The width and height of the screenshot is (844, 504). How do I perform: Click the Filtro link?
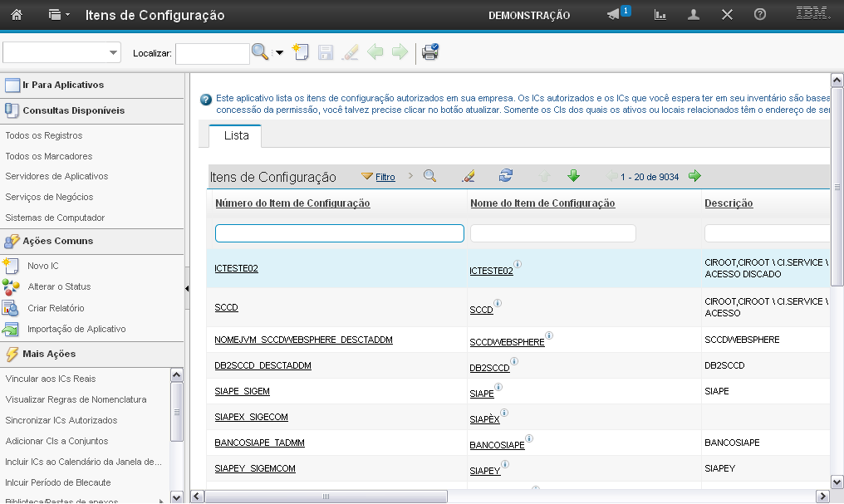tap(385, 177)
